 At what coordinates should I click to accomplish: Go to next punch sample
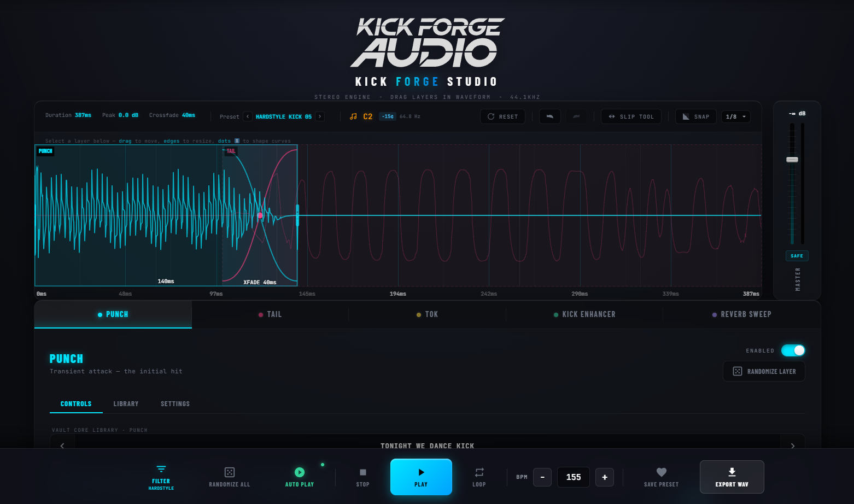point(793,446)
